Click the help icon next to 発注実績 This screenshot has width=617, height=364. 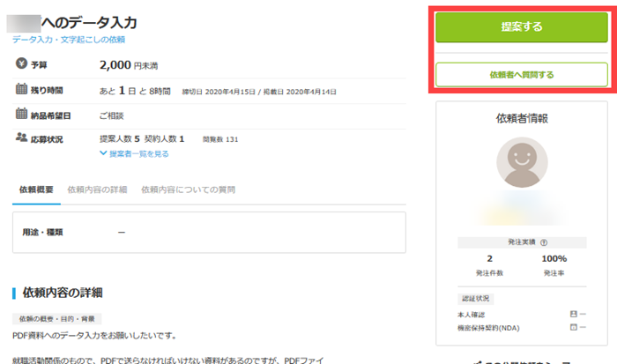coord(544,242)
